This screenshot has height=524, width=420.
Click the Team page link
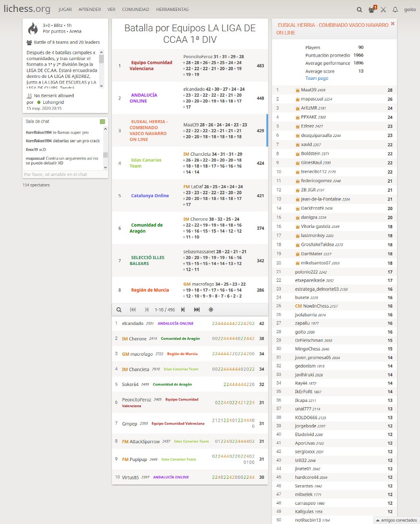point(317,78)
